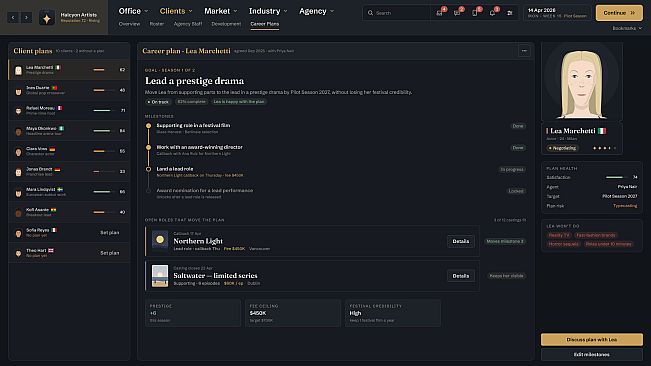Select Rafael Moreau's progress bar row
651x366 pixels.
[69, 110]
